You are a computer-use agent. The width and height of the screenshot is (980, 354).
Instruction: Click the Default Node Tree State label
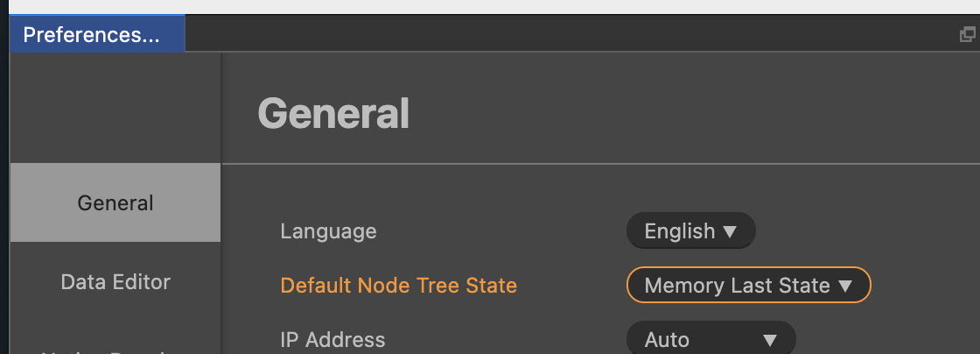(398, 286)
